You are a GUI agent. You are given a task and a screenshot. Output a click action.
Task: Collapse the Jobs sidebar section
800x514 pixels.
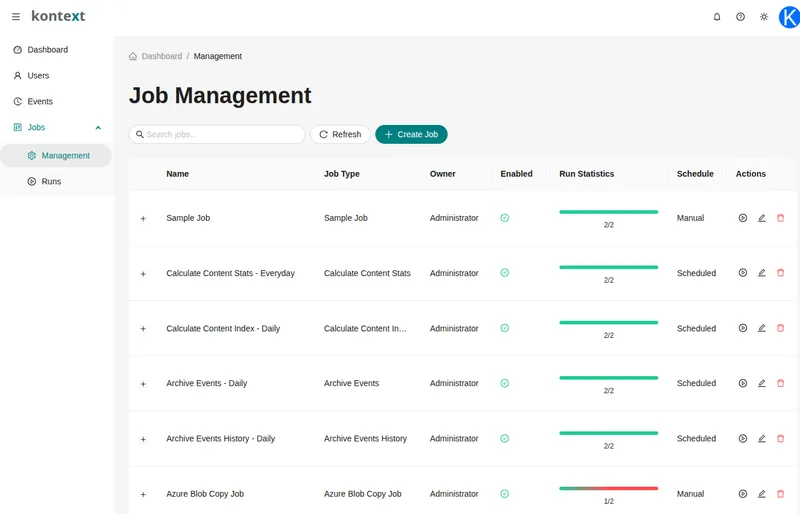pyautogui.click(x=98, y=128)
